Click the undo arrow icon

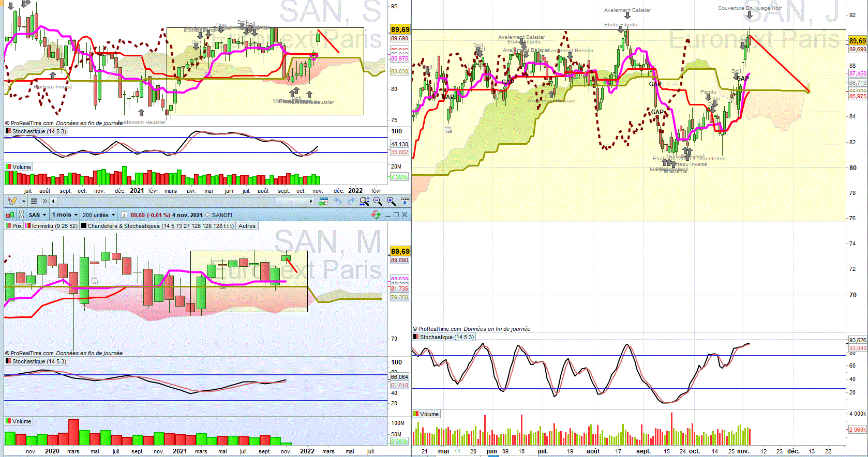(338, 201)
